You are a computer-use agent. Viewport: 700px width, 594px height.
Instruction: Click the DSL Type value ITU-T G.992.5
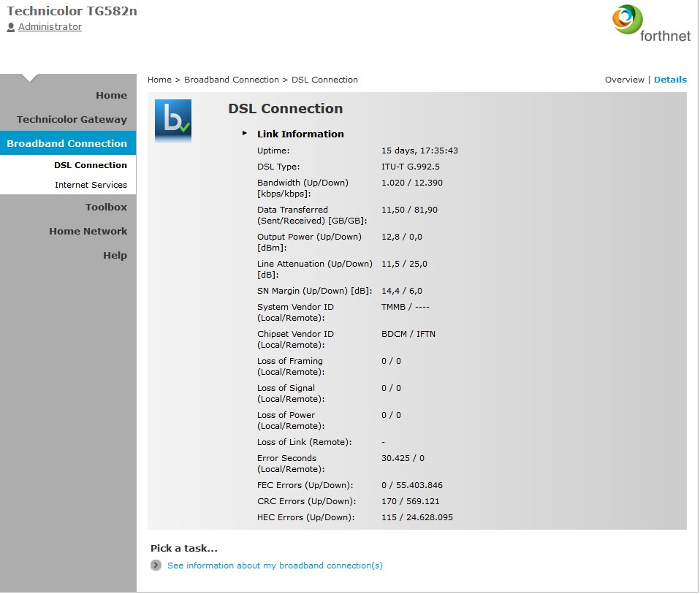point(410,167)
